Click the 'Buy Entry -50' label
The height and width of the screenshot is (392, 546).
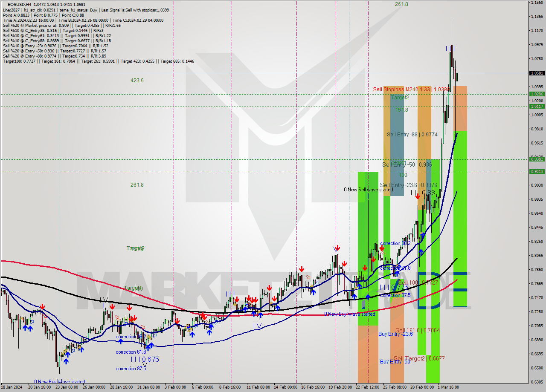(x=395, y=362)
